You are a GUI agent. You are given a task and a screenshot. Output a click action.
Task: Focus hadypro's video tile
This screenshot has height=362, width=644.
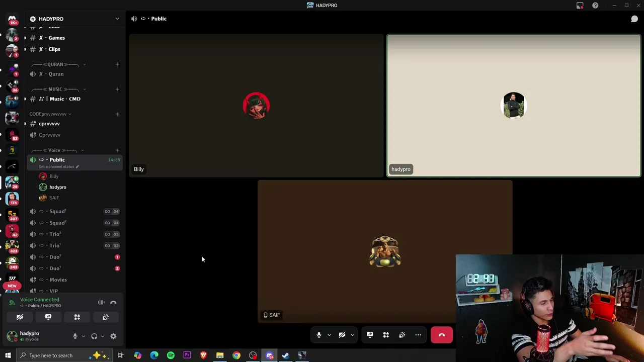tap(514, 106)
